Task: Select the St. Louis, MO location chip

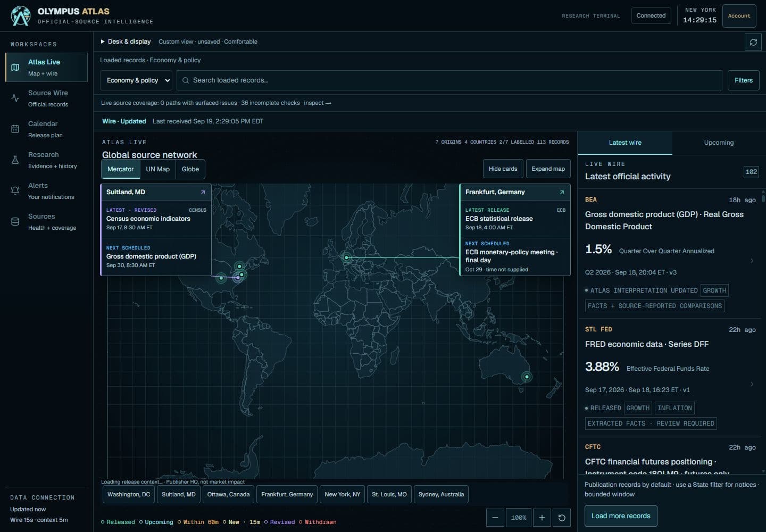Action: point(389,495)
